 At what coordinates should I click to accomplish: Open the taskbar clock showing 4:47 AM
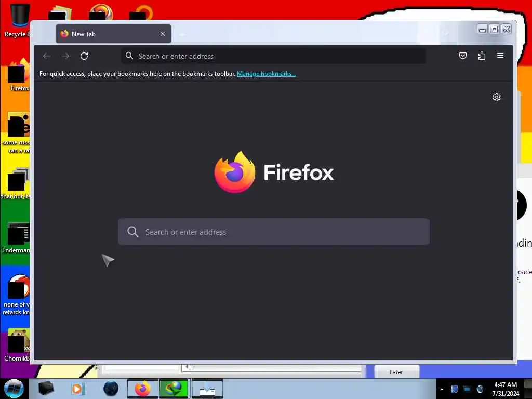pos(506,389)
